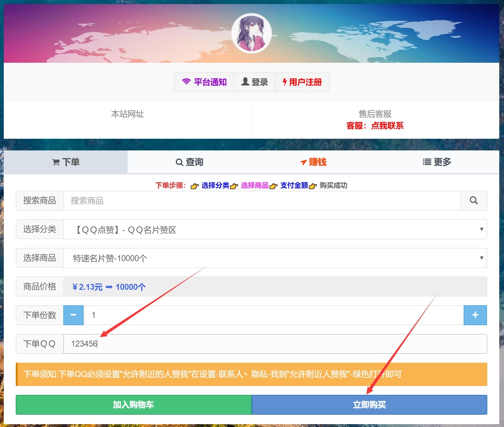Screen dimensions: 504x427
Task: Open the 赚钱 tab
Action: 313,162
